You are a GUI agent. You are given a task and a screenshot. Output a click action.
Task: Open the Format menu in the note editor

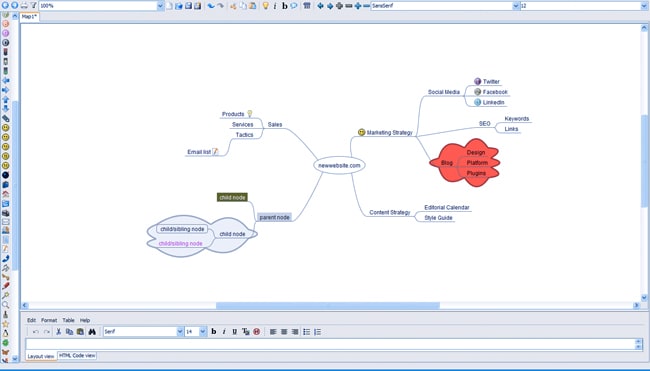(49, 320)
